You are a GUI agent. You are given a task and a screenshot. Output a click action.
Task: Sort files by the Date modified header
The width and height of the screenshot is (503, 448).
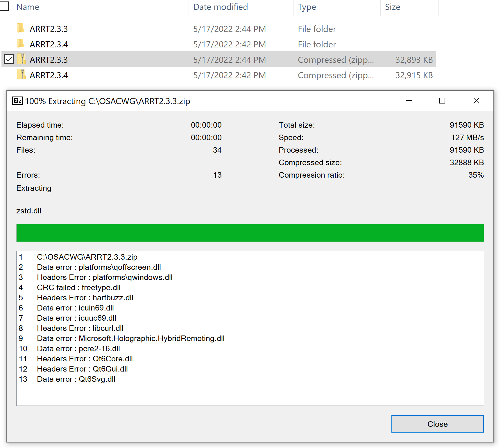(x=221, y=7)
